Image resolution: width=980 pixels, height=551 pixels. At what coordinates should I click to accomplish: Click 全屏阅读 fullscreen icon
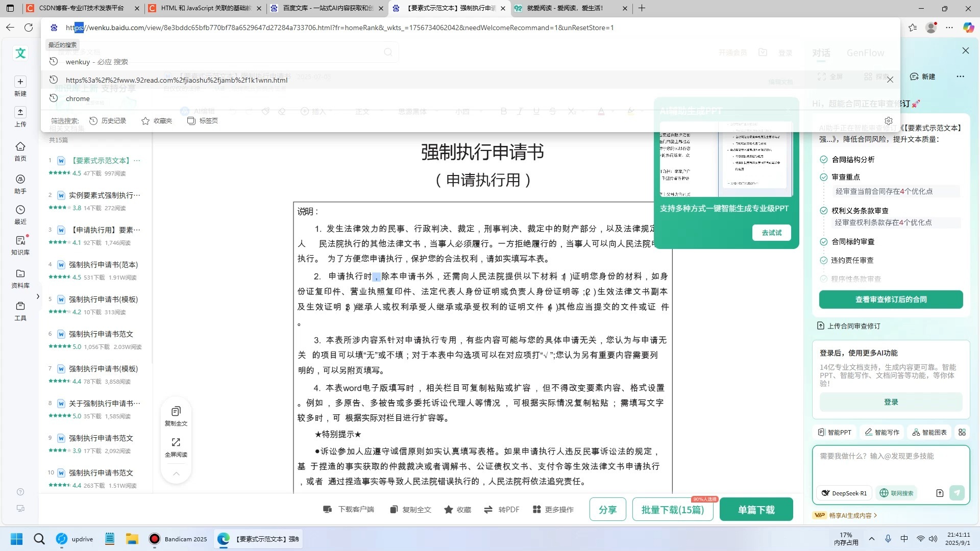coord(176,442)
